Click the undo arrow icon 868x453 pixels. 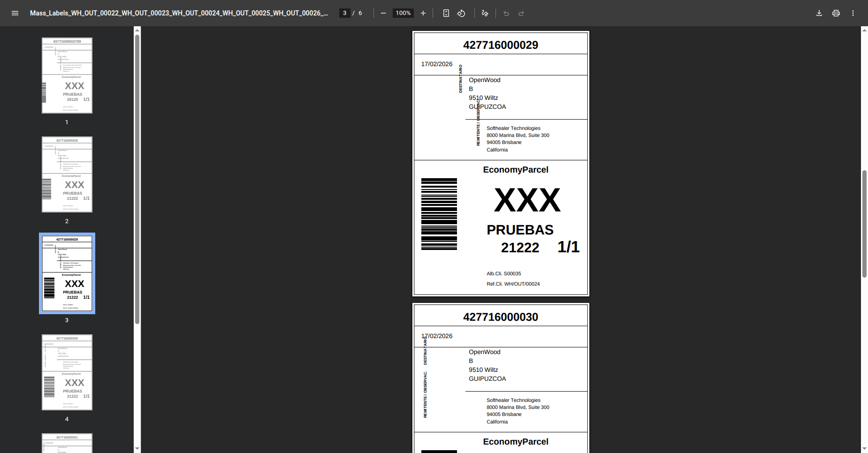tap(506, 13)
